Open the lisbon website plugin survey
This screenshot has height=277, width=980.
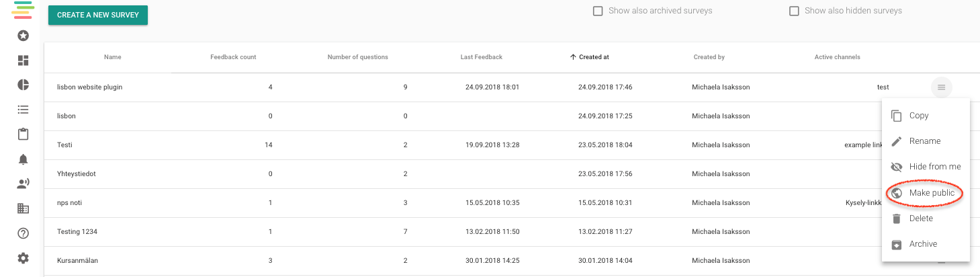tap(90, 87)
